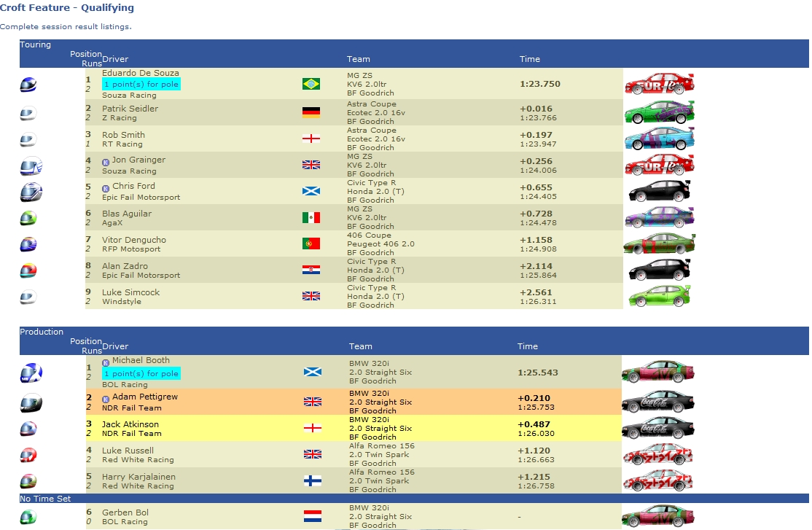This screenshot has width=812, height=530.
Task: Open Luke Russell's red-white Alfa Romeo image
Action: [657, 454]
